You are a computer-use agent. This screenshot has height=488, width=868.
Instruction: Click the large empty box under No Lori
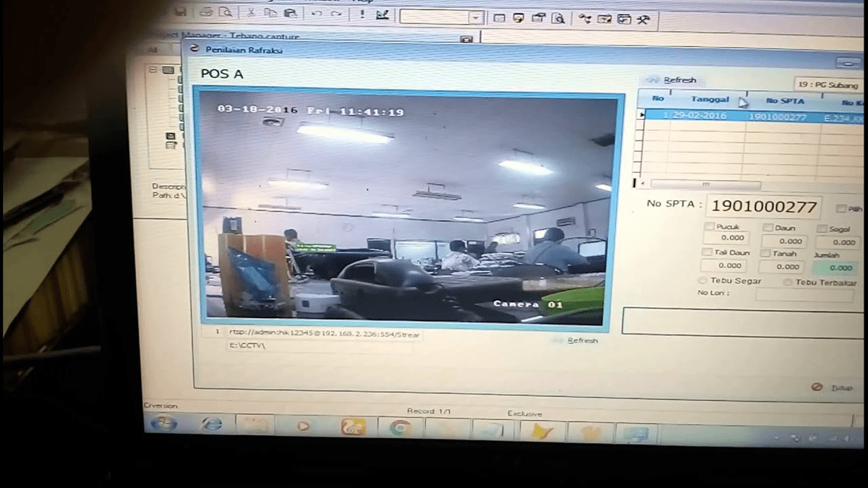(744, 322)
